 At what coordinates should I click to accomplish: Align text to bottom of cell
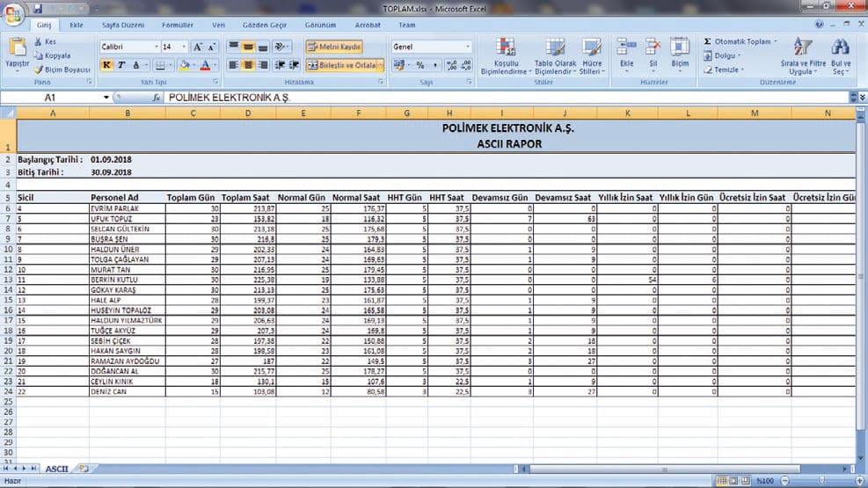tap(263, 47)
